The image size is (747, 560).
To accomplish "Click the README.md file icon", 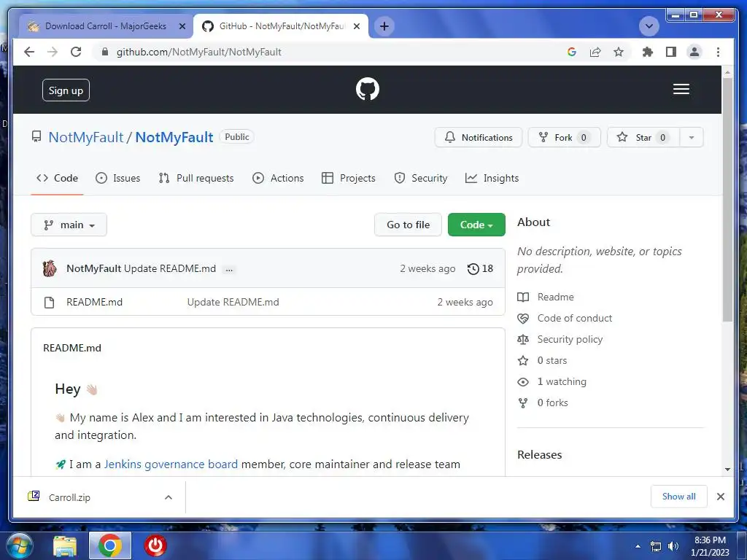I will 49,303.
